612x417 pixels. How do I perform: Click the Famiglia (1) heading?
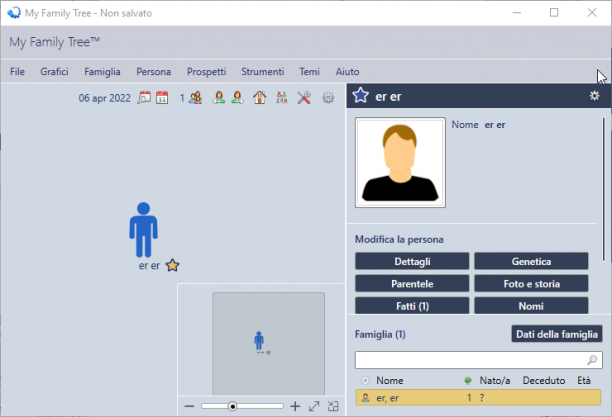380,335
